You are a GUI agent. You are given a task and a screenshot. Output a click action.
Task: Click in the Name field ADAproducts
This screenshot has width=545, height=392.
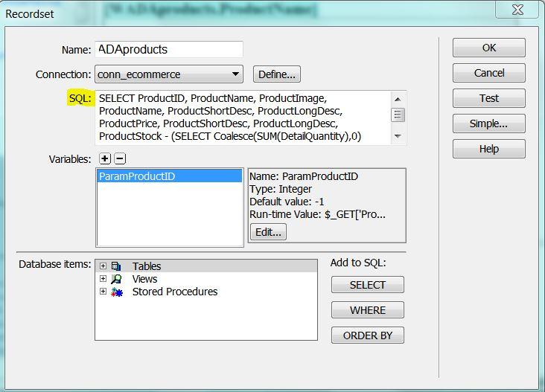tap(169, 49)
